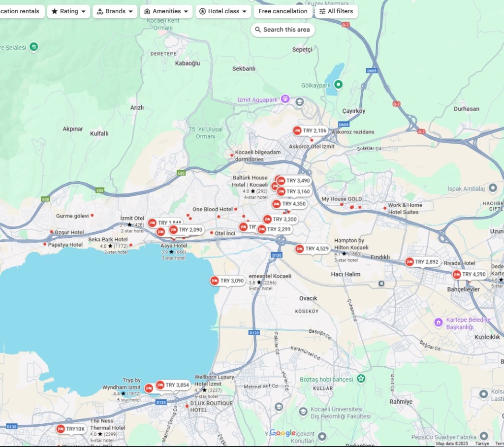Open the Amenities filter dropdown

tap(166, 11)
